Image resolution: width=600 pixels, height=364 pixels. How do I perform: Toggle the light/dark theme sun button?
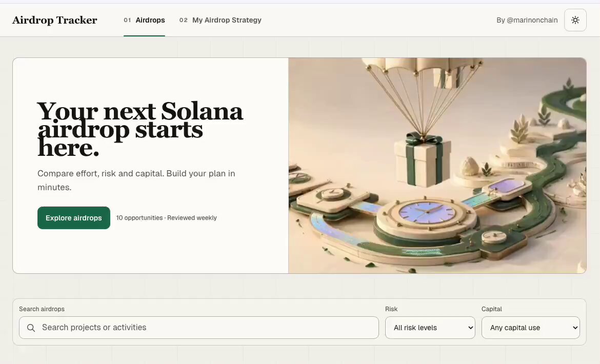click(575, 21)
